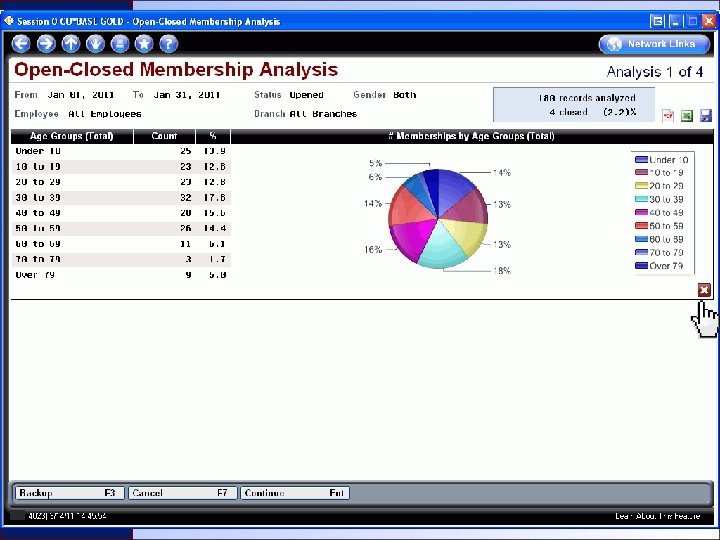
Task: Click the Over 79 legend entry
Action: coord(659,266)
